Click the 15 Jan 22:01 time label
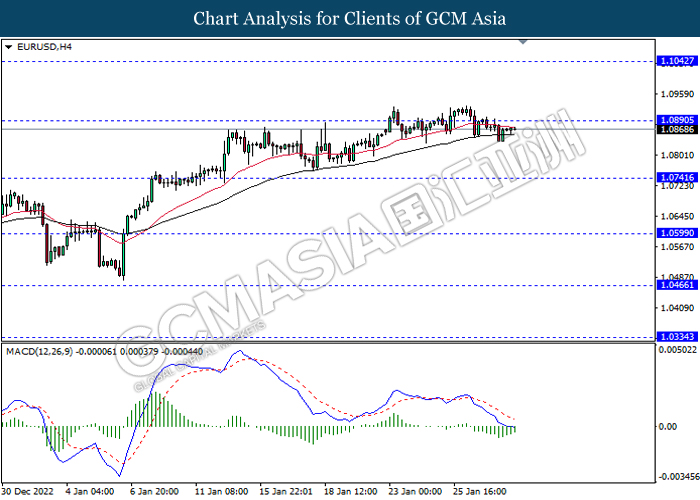 (x=286, y=492)
